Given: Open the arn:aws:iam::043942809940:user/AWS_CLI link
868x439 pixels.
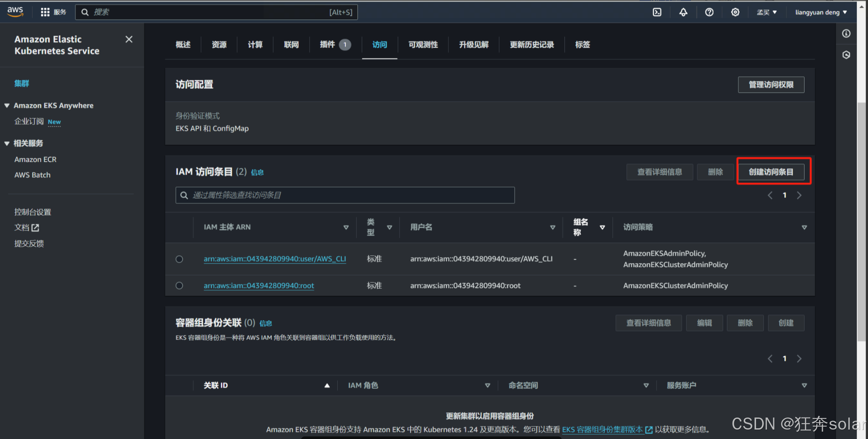Looking at the screenshot, I should [275, 259].
